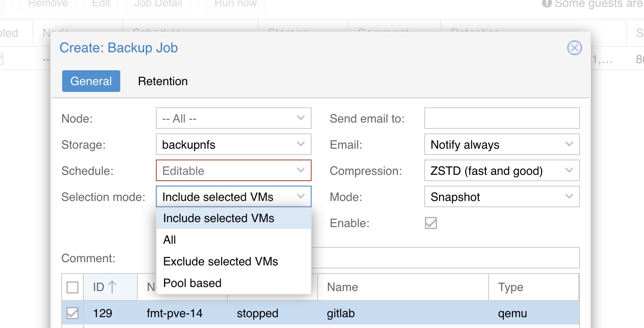
Task: Expand the Node dropdown
Action: coord(301,118)
